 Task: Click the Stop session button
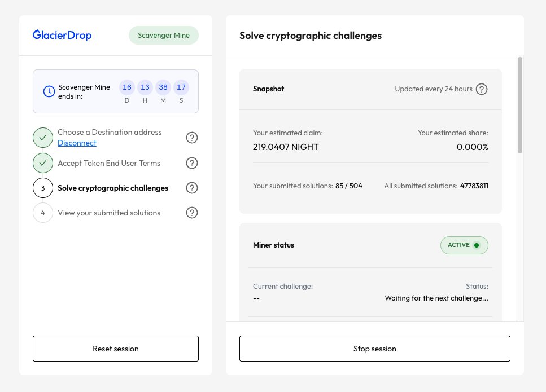click(375, 349)
